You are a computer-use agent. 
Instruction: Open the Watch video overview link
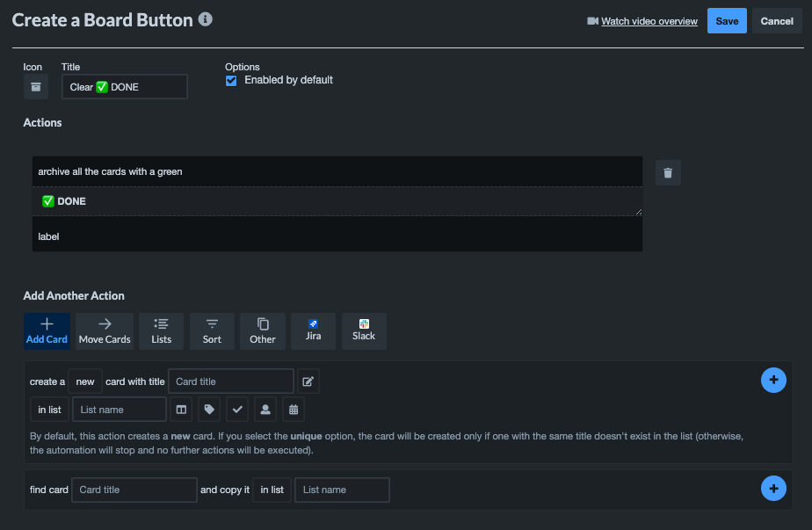coord(649,21)
